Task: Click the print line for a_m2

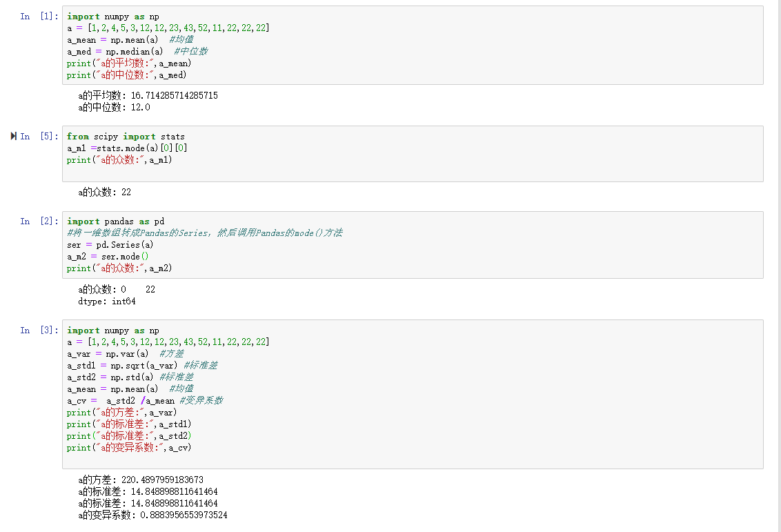Action: (x=119, y=268)
